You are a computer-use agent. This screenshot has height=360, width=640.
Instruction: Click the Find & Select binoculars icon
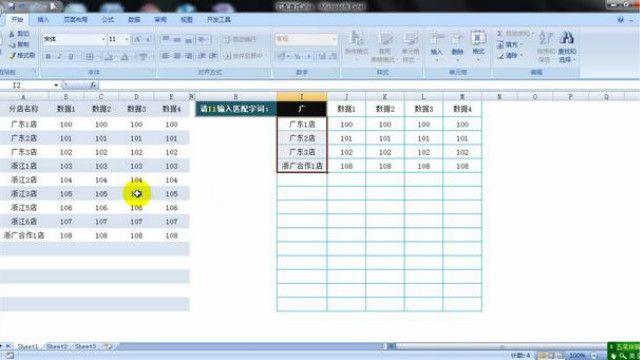567,39
